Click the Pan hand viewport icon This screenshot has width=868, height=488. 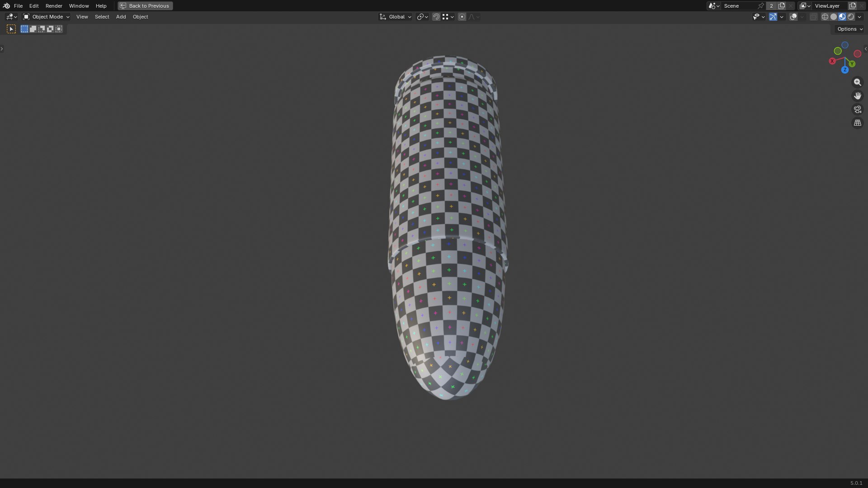coord(857,96)
